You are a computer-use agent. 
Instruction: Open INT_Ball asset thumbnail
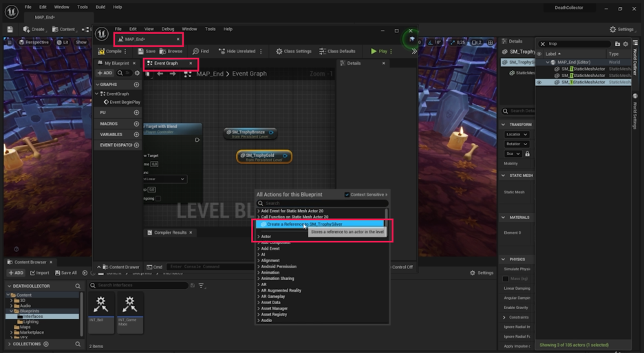click(x=101, y=312)
